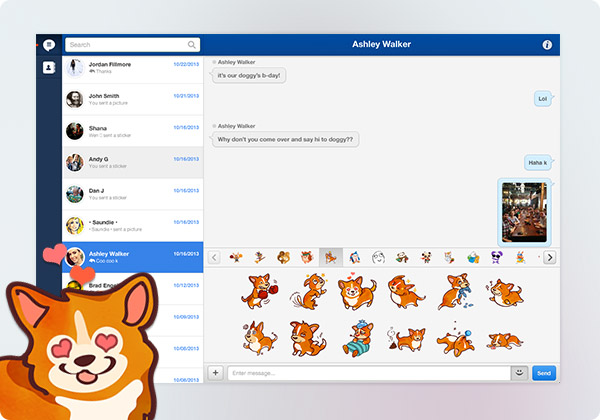This screenshot has height=420, width=600.
Task: Click the plus attachment button
Action: pyautogui.click(x=215, y=373)
